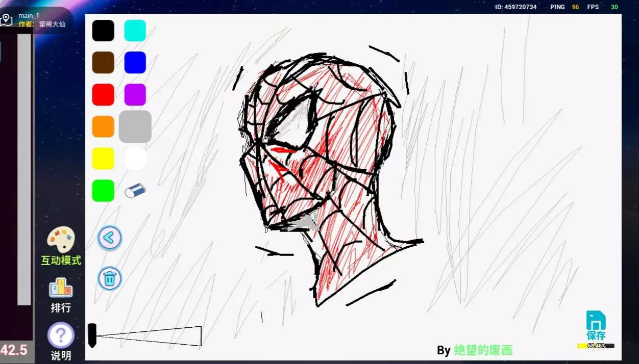The height and width of the screenshot is (364, 639).
Task: Open the 排行 ranking podium icon
Action: tap(61, 288)
